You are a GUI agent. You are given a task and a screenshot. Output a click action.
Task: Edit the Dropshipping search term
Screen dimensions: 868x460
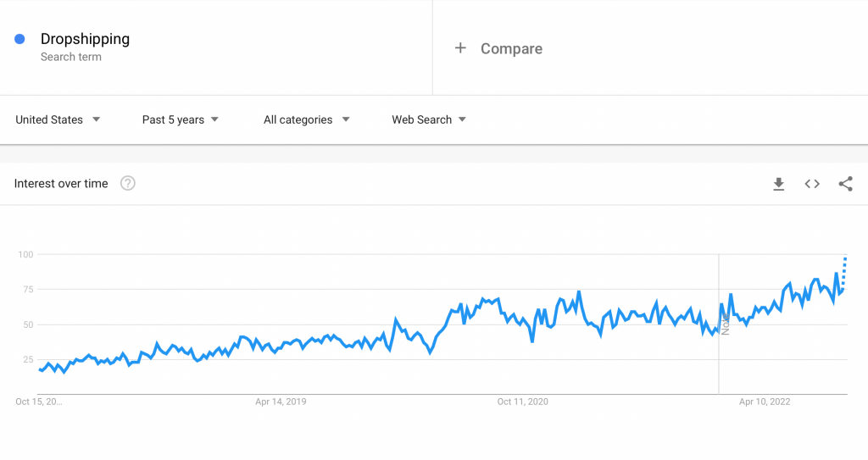coord(86,39)
